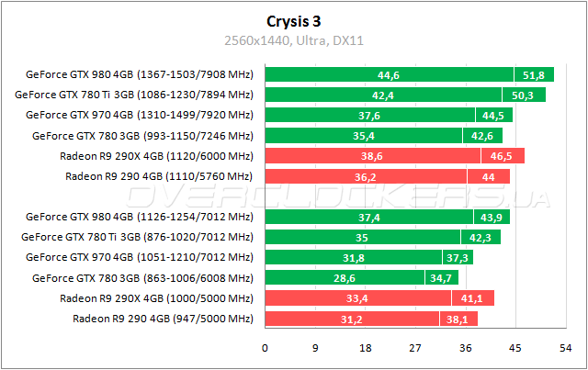Screen dimensions: 588x370
Task: Click the 2560x1440, Ultra, DX11 subtitle
Action: pos(294,39)
